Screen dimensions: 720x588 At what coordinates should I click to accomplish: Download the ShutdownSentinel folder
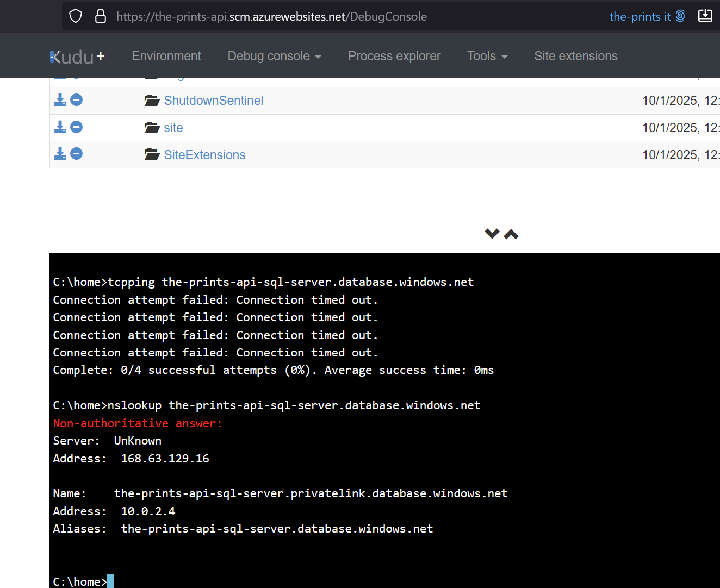60,100
